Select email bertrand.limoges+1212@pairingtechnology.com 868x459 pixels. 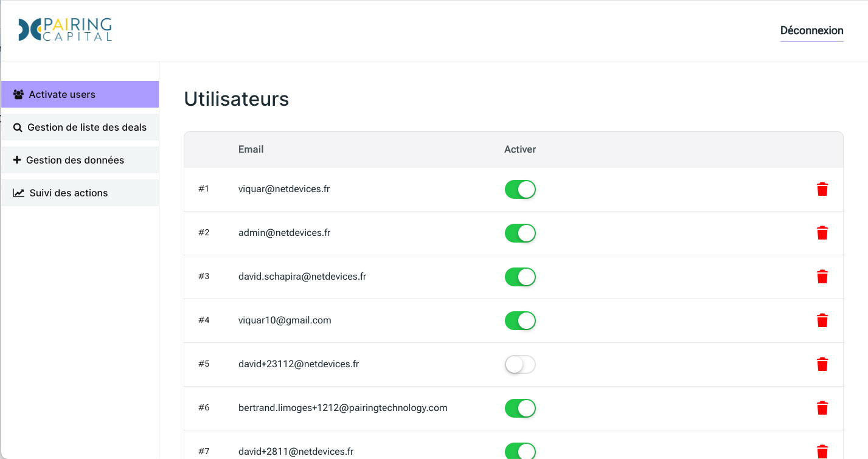[x=343, y=408]
